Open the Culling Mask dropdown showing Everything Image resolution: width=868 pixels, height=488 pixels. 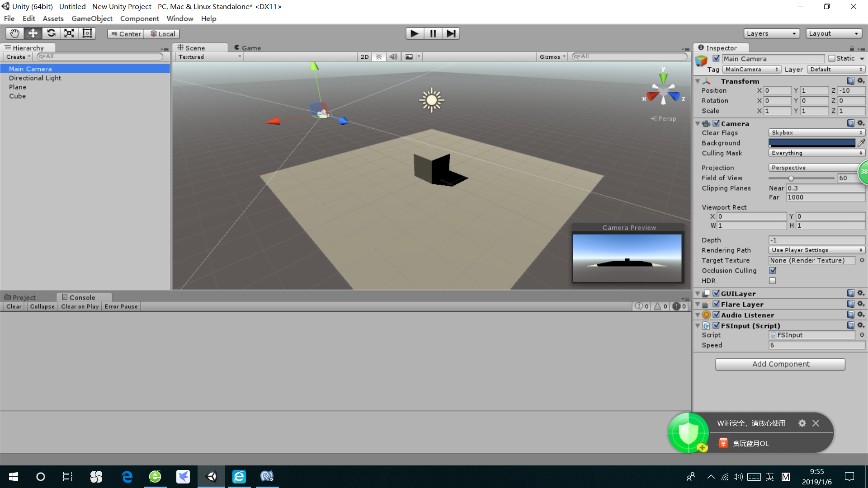816,153
